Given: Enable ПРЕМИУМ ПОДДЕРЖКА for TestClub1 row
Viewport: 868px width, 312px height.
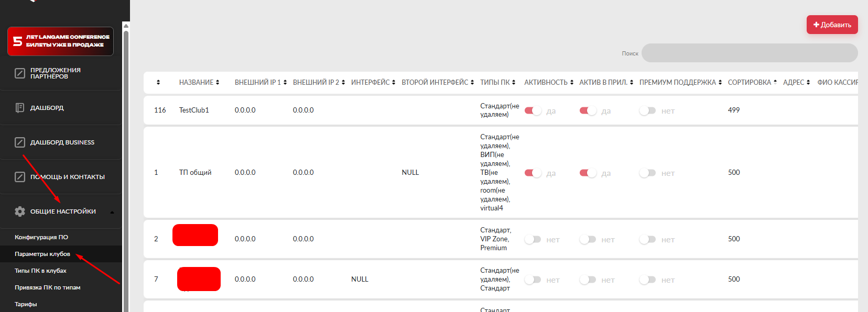Looking at the screenshot, I should [647, 110].
